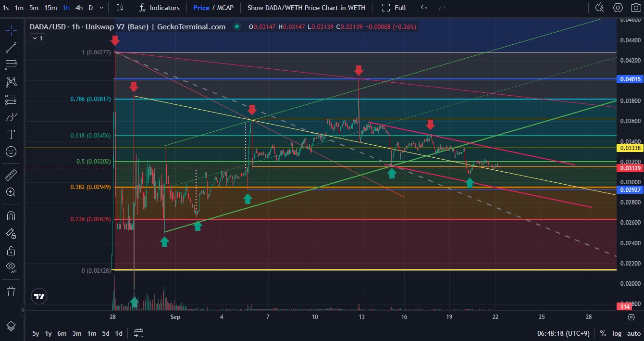This screenshot has height=341, width=644.
Task: Click the DADA/USD chart title legend
Action: [127, 27]
